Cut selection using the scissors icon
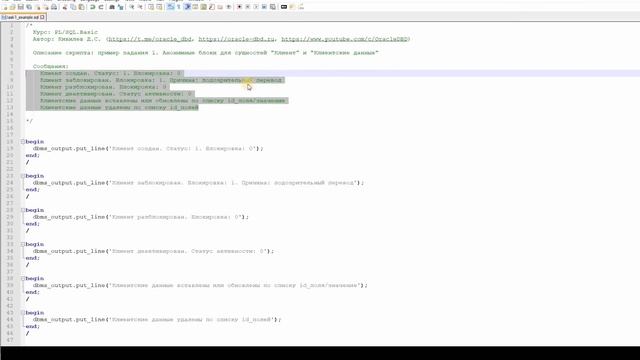 (x=64, y=7)
